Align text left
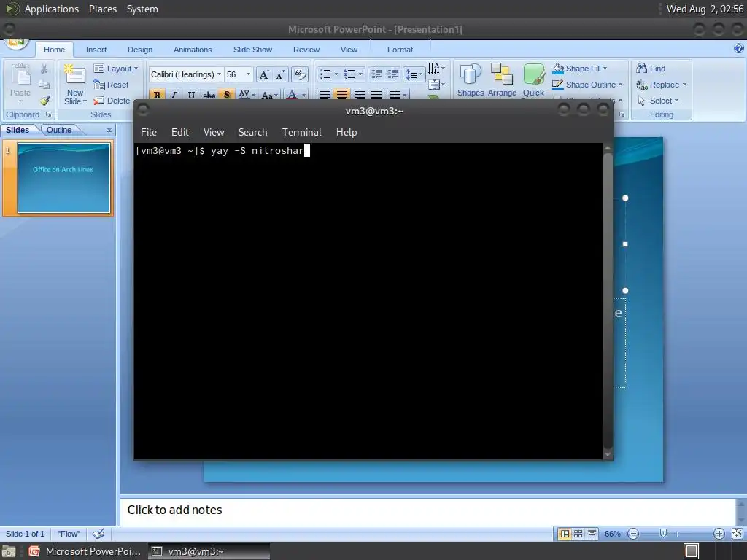747x560 pixels. point(325,95)
